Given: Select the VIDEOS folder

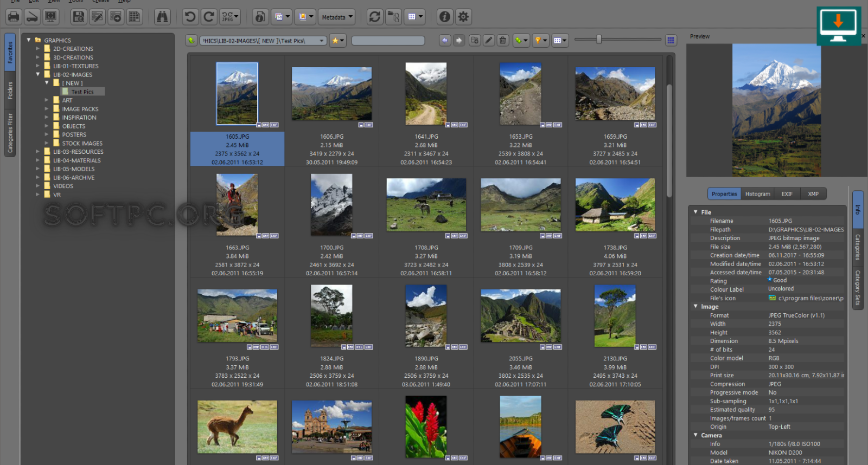Looking at the screenshot, I should coord(63,186).
